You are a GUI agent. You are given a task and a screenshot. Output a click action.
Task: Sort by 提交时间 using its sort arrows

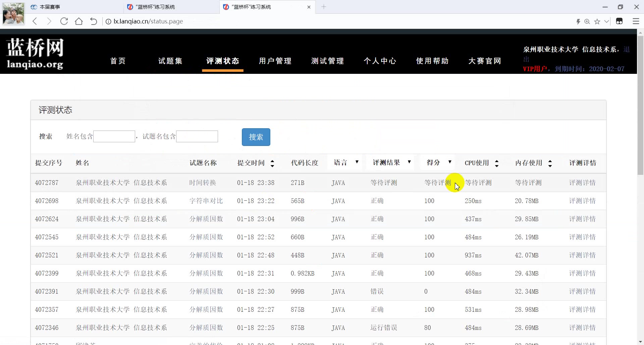(x=272, y=163)
